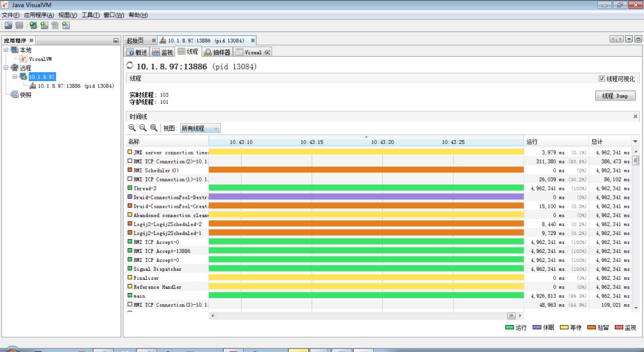Click the 线程 Dump button
The width and height of the screenshot is (644, 352).
(615, 95)
